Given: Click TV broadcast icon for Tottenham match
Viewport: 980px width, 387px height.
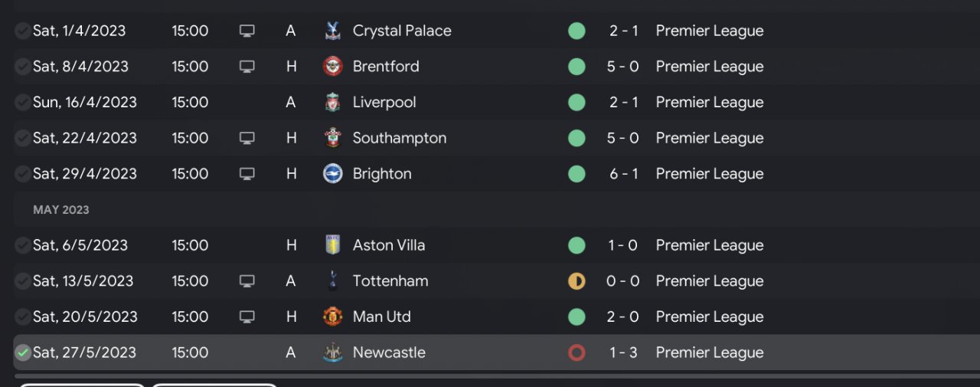Looking at the screenshot, I should pos(247,281).
